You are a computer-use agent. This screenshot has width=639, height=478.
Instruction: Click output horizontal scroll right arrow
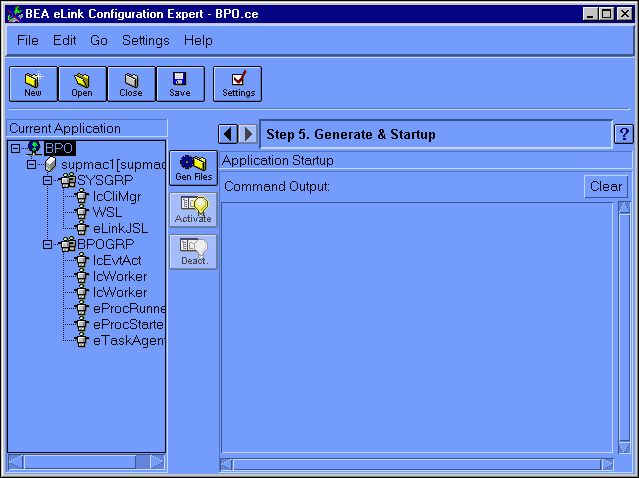point(607,464)
